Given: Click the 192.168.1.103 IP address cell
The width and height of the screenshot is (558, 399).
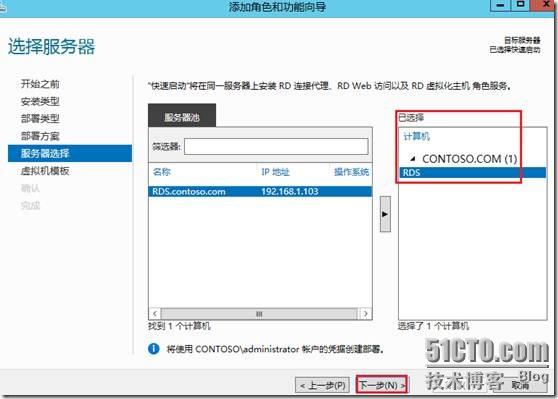Looking at the screenshot, I should click(x=290, y=191).
